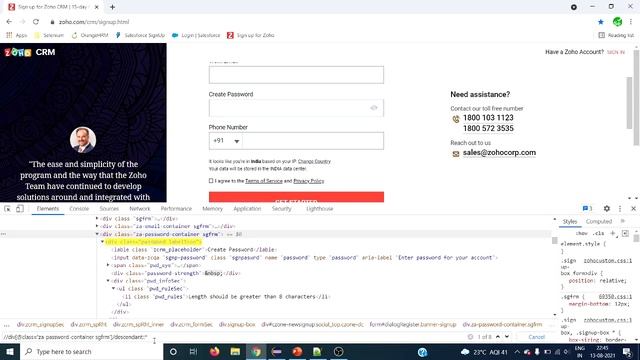Viewport: 640px width, 360px height.
Task: Switch to the Console tab
Action: click(79, 209)
